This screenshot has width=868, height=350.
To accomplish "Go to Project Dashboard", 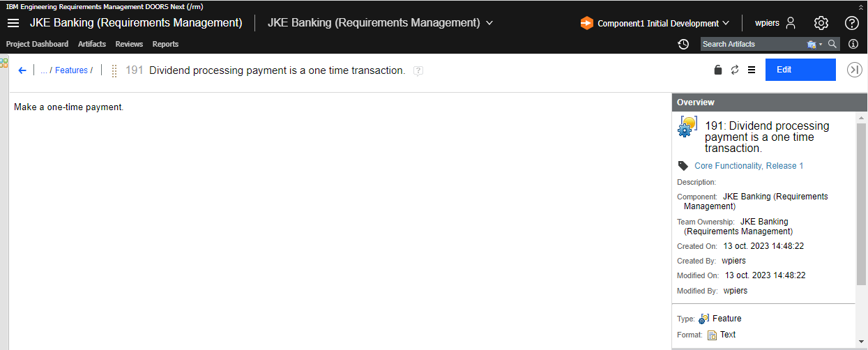I will tap(37, 44).
